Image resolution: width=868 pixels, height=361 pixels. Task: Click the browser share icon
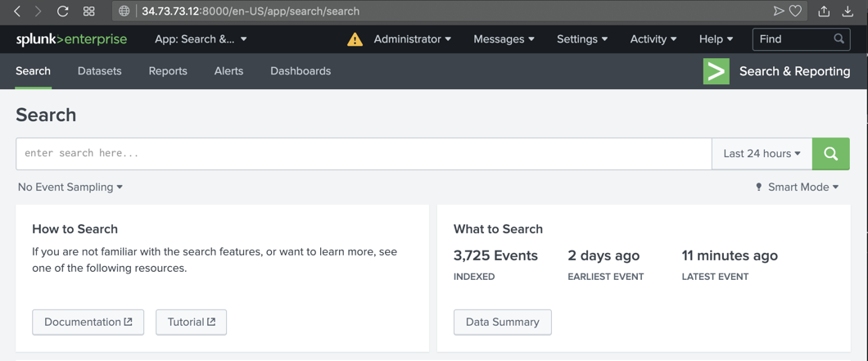(x=824, y=11)
